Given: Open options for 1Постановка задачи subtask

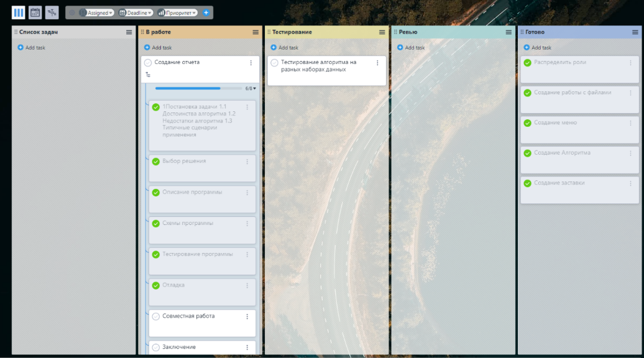Looking at the screenshot, I should point(247,107).
